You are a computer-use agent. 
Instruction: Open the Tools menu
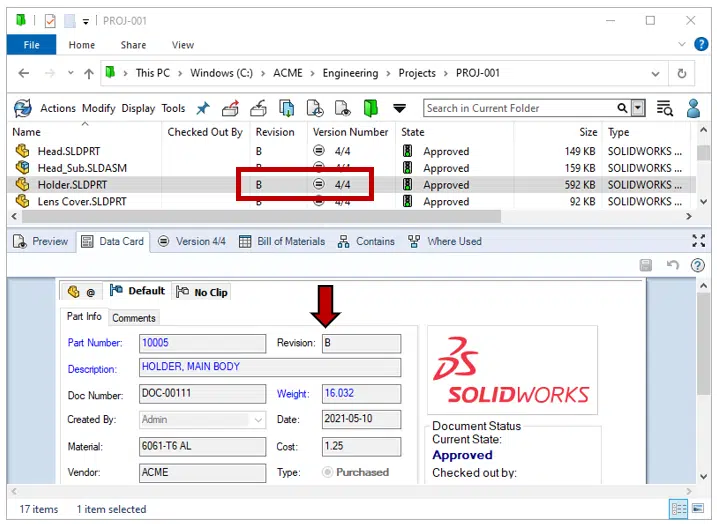pyautogui.click(x=173, y=108)
